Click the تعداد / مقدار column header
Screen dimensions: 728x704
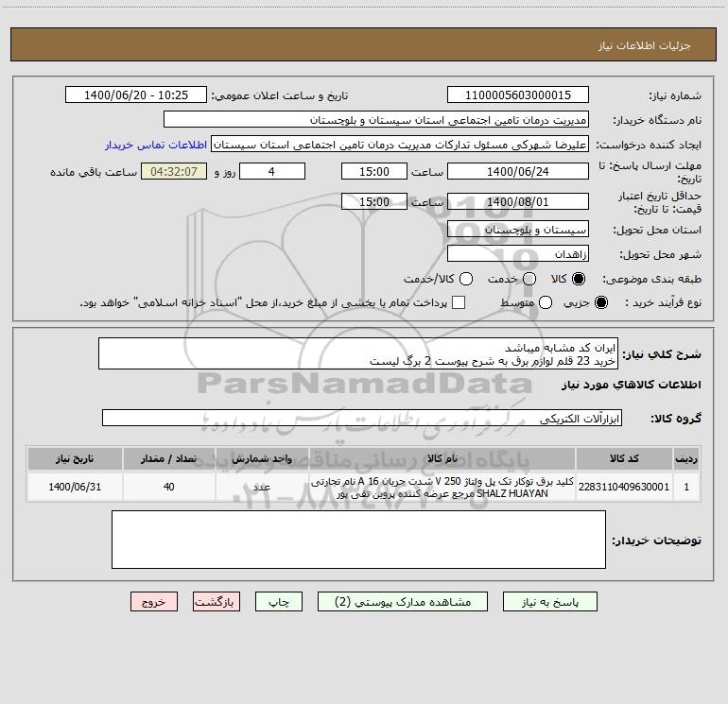(168, 458)
